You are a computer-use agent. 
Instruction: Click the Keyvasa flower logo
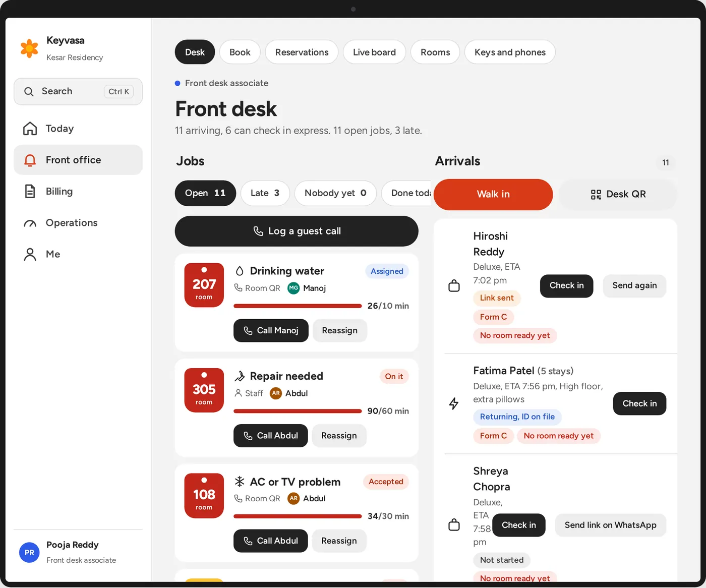29,48
